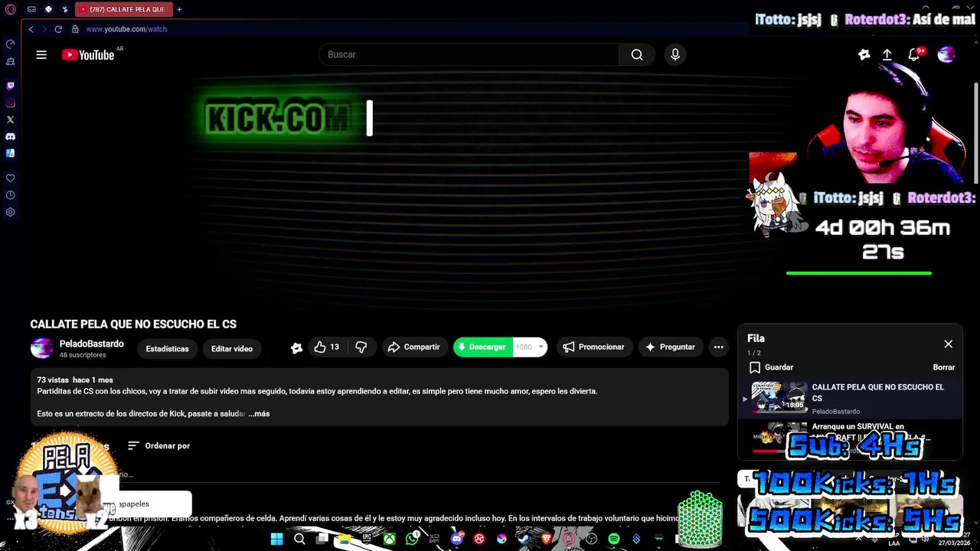Open the three-dot more actions menu
980x551 pixels.
pos(718,347)
